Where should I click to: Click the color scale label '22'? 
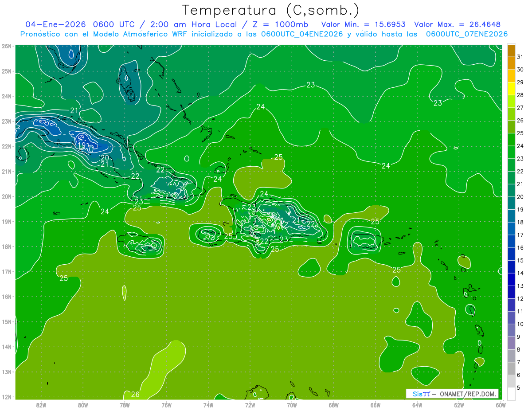tap(520, 171)
